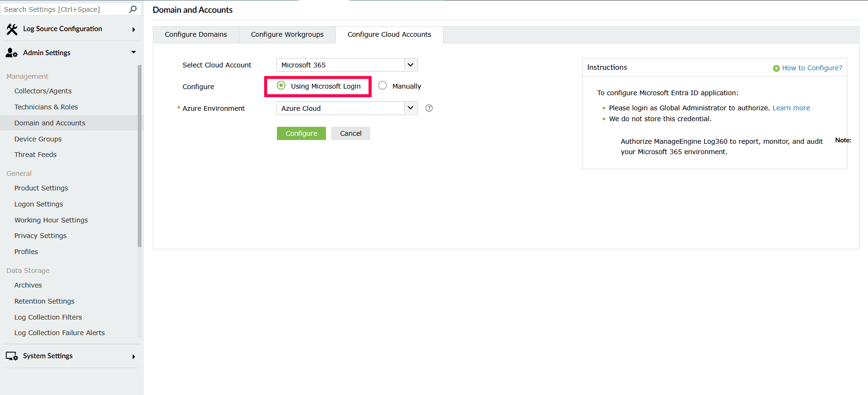868x395 pixels.
Task: Collapse the Admin Settings section arrow
Action: point(134,52)
